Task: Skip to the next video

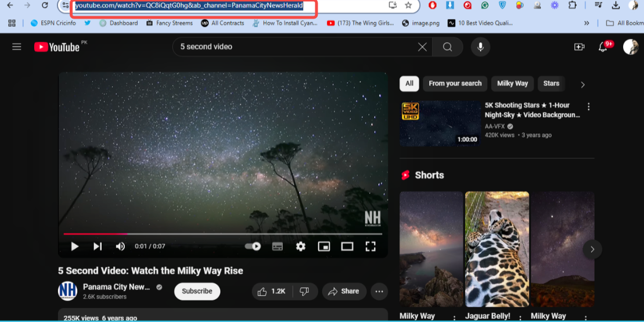Action: point(98,246)
